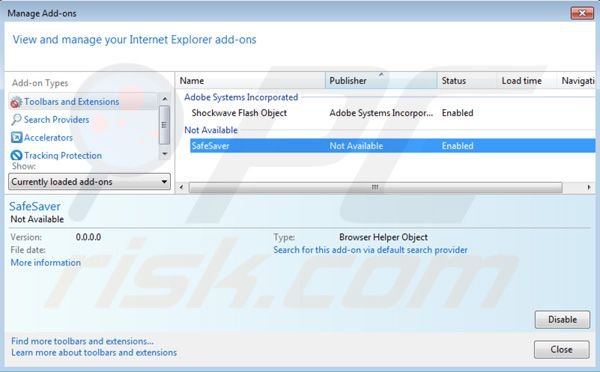Open Learn more about toolbars and extensions
This screenshot has width=600, height=372.
pos(94,352)
